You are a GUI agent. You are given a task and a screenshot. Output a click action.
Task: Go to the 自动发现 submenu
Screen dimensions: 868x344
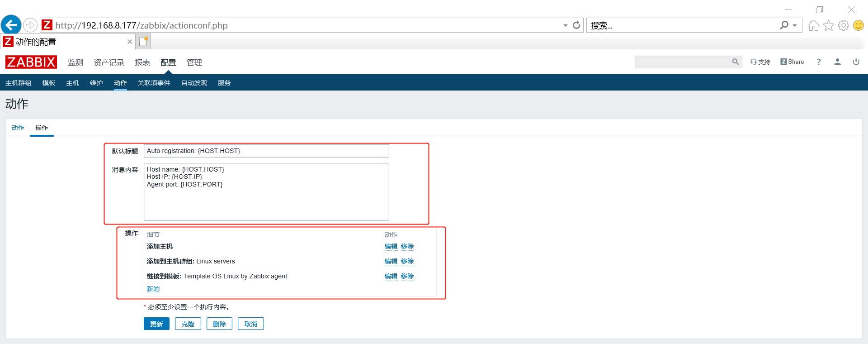[194, 83]
